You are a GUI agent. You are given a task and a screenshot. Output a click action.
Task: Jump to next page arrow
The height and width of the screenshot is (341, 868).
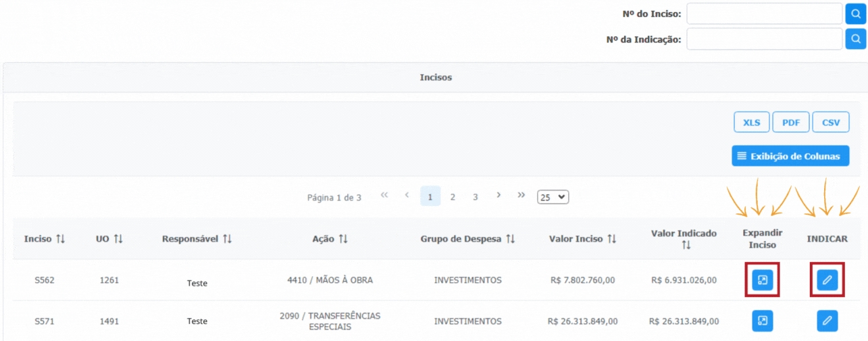tap(499, 195)
